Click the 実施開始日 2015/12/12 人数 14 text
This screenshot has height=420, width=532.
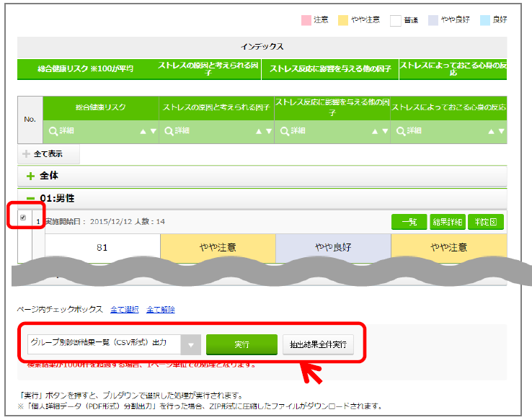point(105,222)
